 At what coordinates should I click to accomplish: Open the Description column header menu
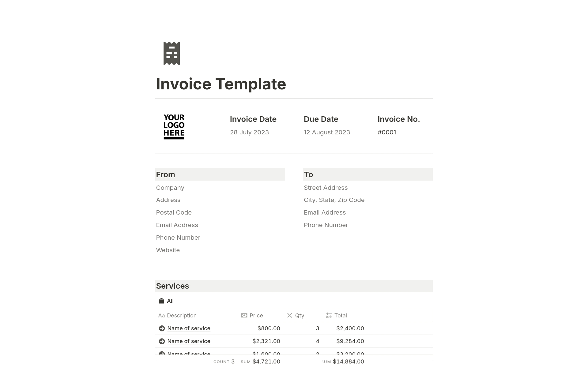(x=182, y=316)
